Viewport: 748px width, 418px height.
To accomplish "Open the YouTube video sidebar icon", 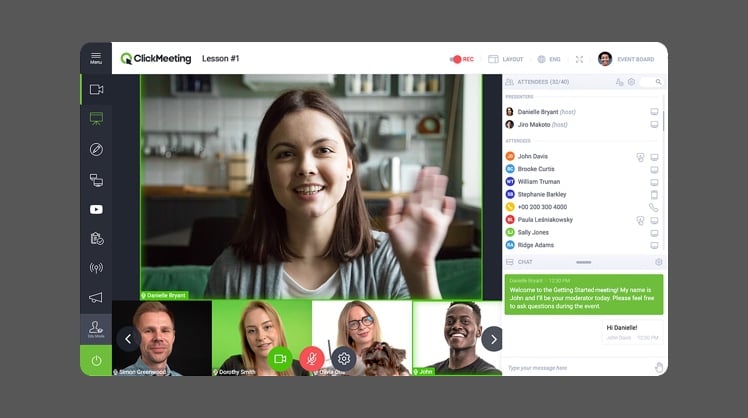I will click(96, 209).
